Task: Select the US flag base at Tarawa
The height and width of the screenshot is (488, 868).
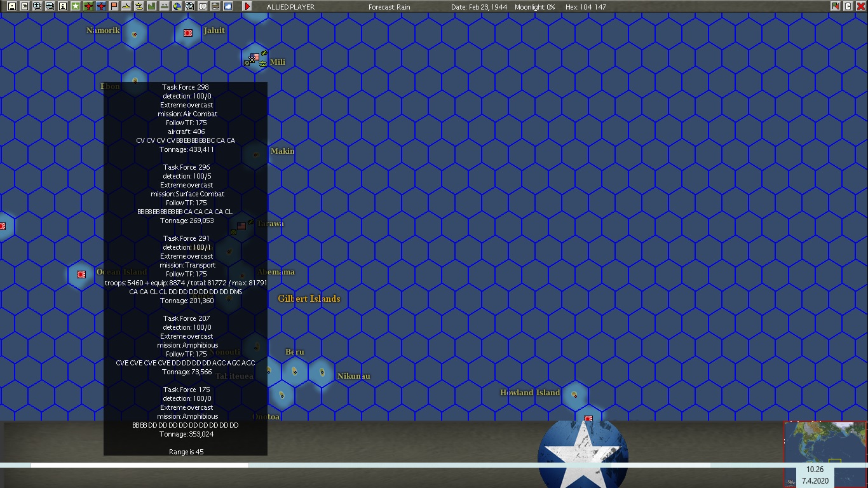Action: [x=241, y=226]
